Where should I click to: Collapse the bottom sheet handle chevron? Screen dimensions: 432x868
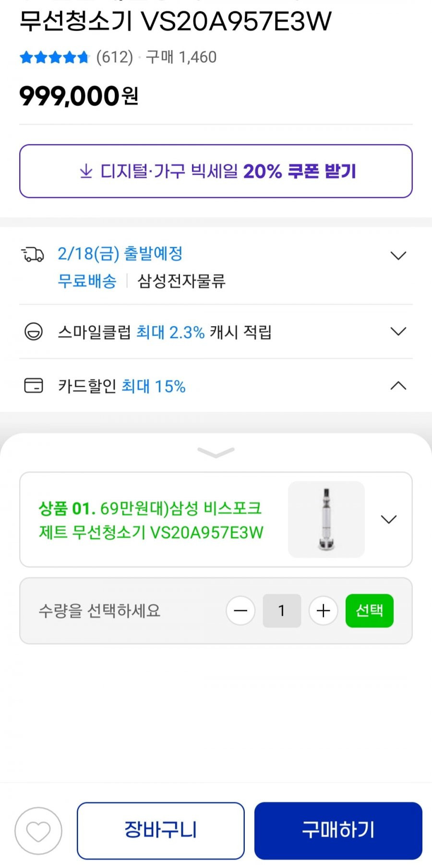tap(216, 452)
